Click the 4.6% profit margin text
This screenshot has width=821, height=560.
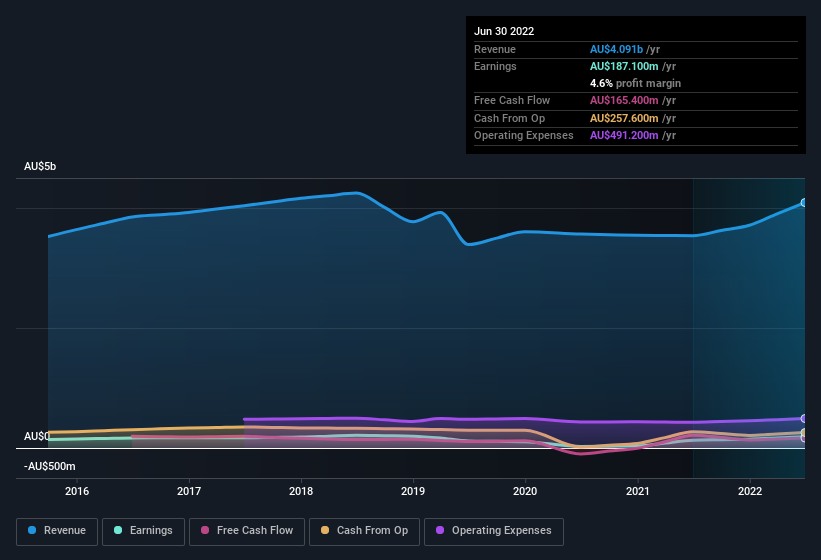click(x=635, y=83)
